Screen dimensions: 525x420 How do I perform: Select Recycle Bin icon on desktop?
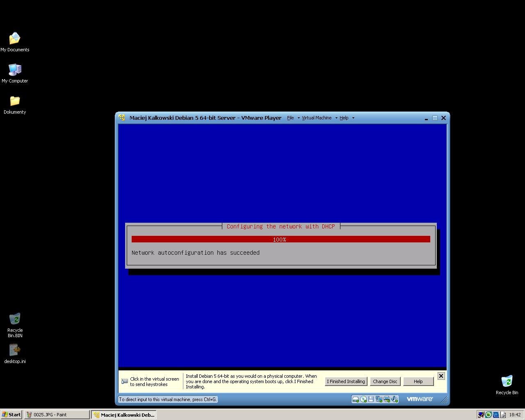(507, 385)
